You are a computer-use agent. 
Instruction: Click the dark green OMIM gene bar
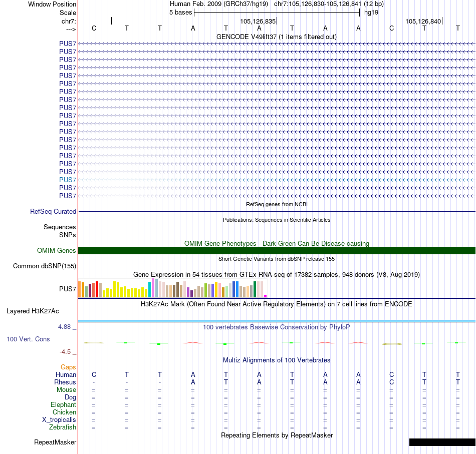(277, 250)
